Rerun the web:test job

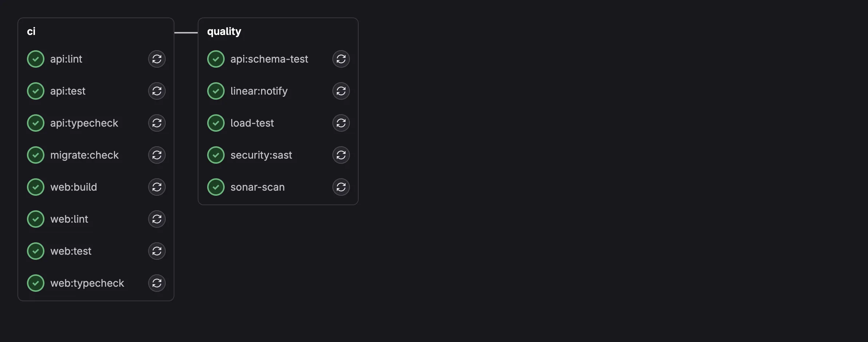[157, 251]
